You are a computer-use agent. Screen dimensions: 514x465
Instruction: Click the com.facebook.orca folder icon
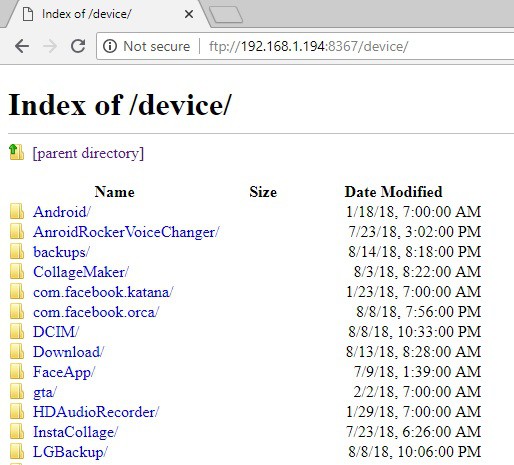click(x=17, y=311)
